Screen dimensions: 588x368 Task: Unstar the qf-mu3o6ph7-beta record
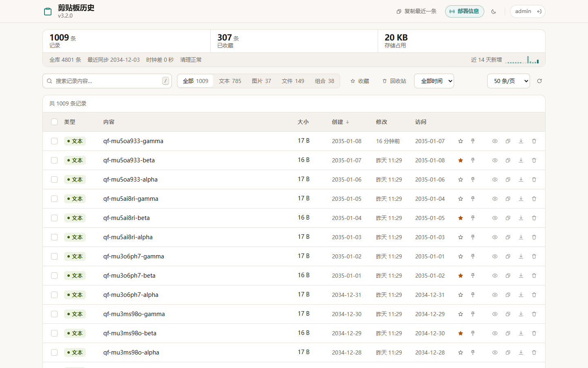click(x=461, y=276)
